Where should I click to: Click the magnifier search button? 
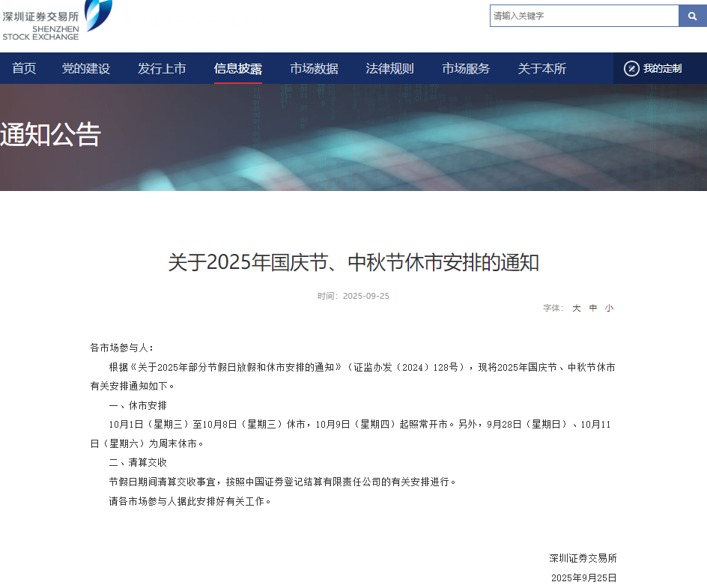click(692, 16)
